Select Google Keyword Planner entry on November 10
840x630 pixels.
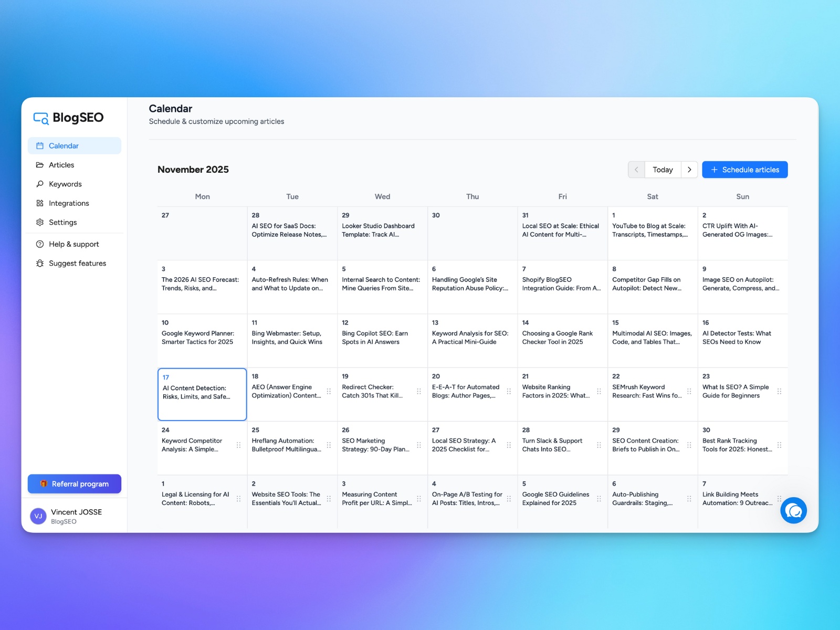(198, 337)
